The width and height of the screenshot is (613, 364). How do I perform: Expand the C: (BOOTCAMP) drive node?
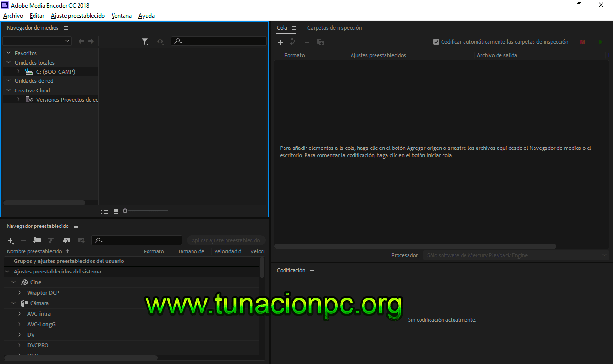(x=18, y=72)
